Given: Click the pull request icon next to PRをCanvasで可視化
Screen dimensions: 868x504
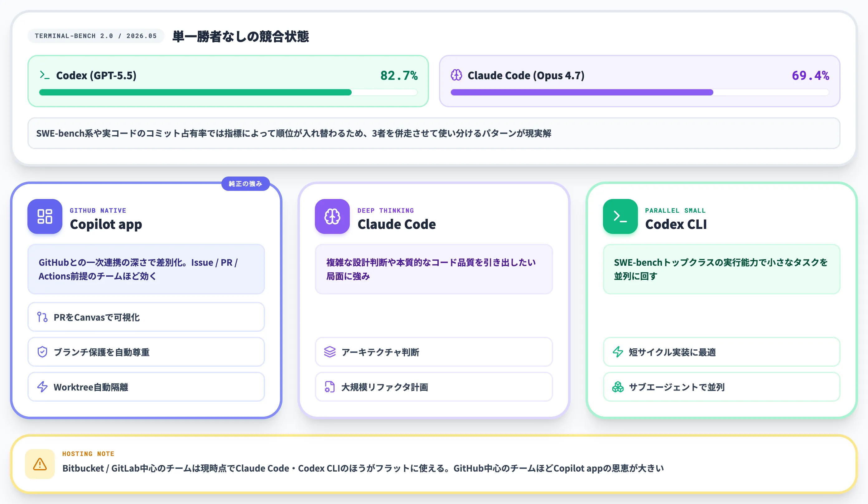Looking at the screenshot, I should 42,317.
